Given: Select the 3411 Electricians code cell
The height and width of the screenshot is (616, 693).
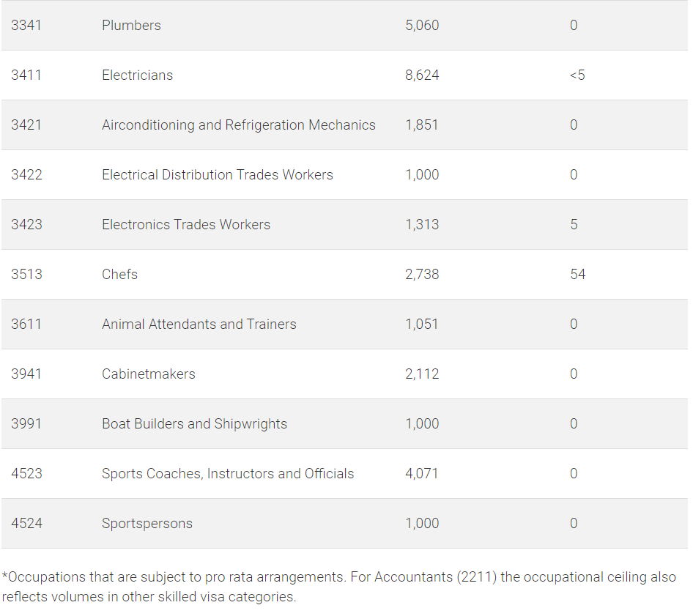Looking at the screenshot, I should pyautogui.click(x=26, y=75).
